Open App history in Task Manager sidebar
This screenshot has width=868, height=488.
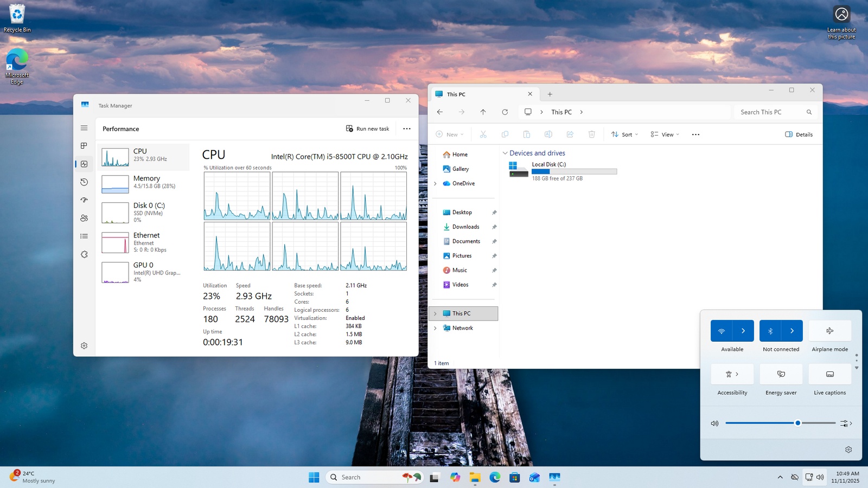click(x=84, y=182)
